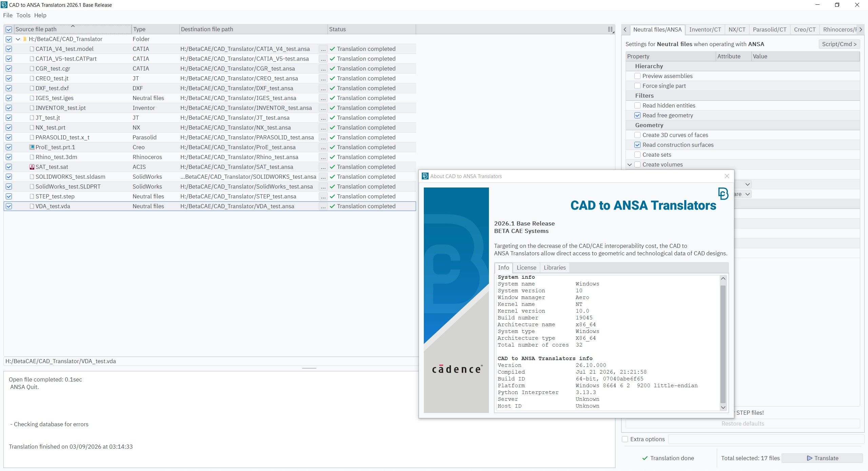Open the upper dropdown behind the About dialog
The height and width of the screenshot is (471, 868).
tap(747, 184)
